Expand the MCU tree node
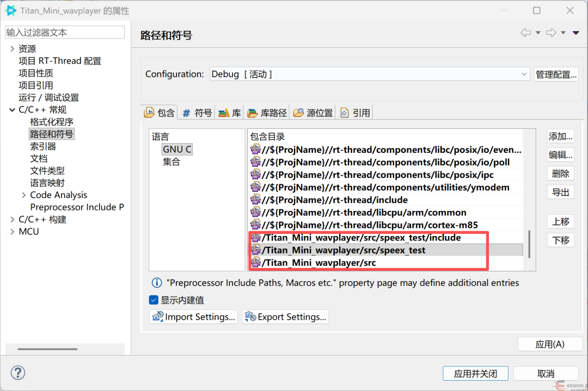This screenshot has width=588, height=391. (x=13, y=232)
